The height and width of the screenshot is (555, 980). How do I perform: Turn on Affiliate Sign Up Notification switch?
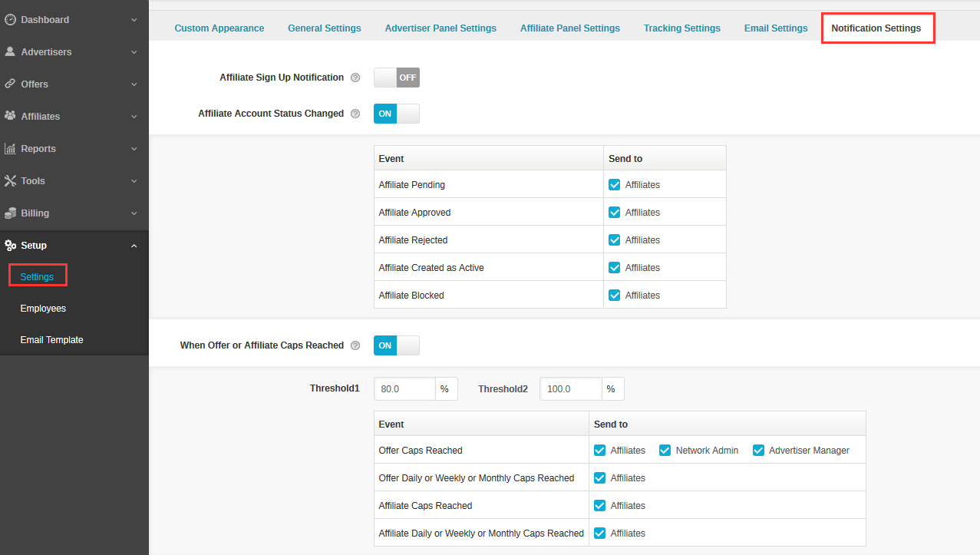pyautogui.click(x=397, y=78)
